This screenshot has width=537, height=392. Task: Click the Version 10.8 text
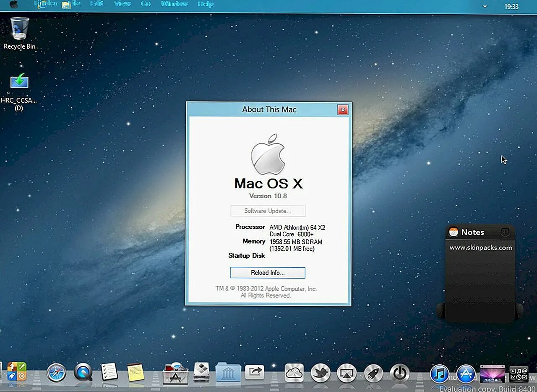pyautogui.click(x=268, y=196)
